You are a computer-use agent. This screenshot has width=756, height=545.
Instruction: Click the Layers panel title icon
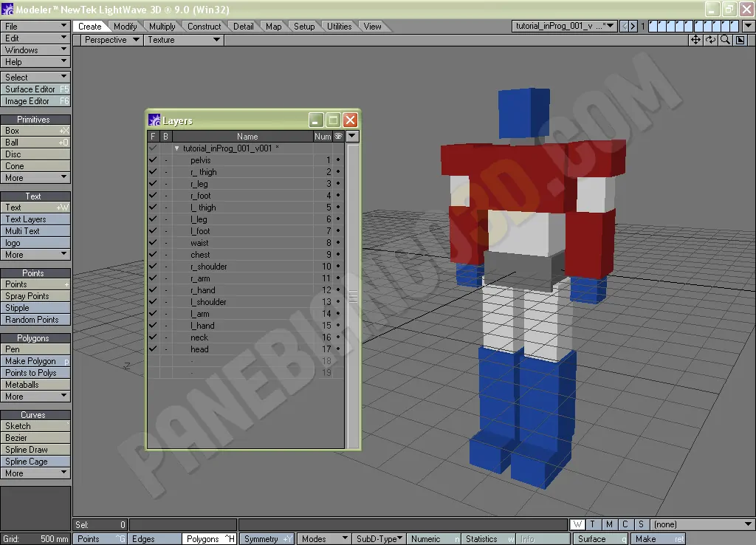click(x=154, y=120)
